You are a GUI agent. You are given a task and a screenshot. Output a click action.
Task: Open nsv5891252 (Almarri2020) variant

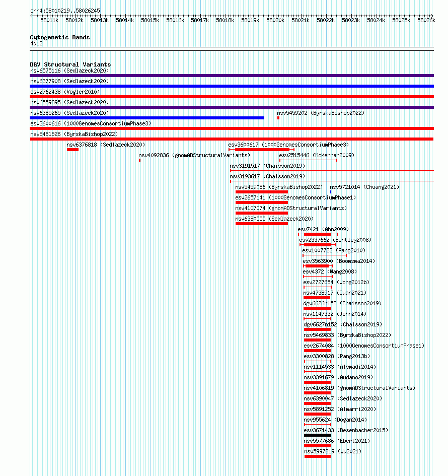340,409
